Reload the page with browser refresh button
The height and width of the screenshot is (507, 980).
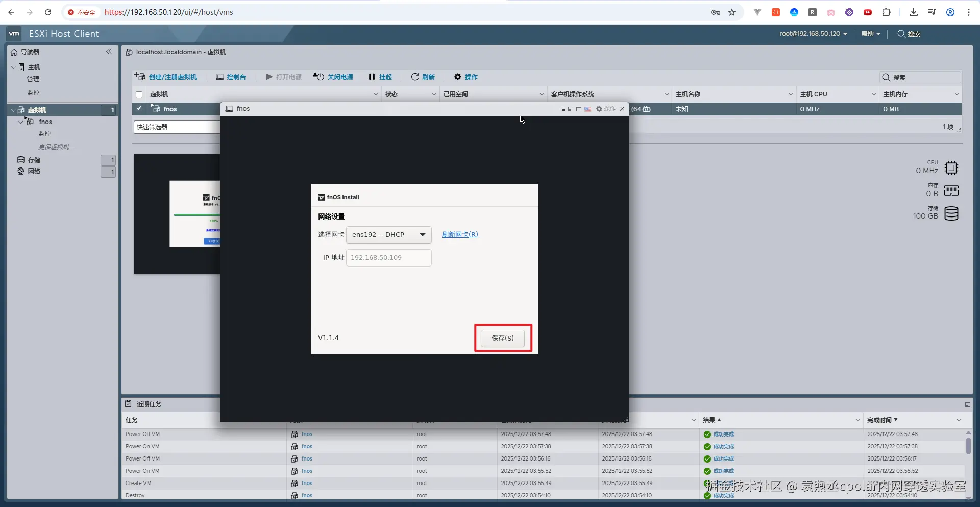[48, 12]
